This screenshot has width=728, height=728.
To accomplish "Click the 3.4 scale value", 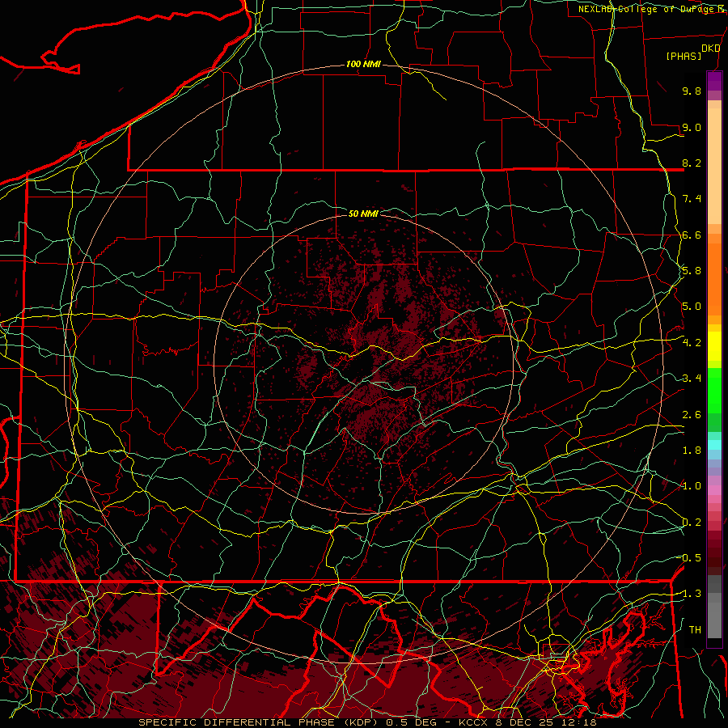I will (692, 379).
